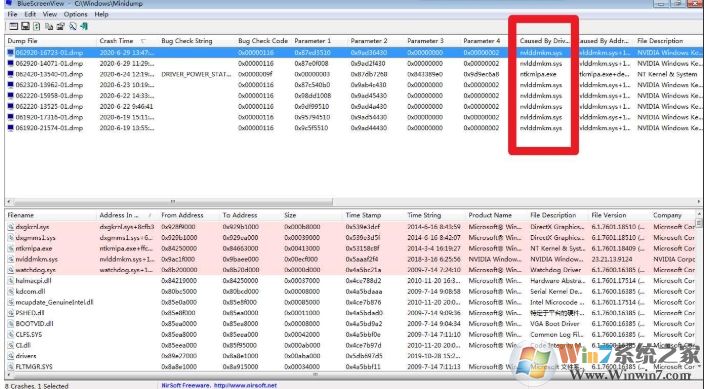Screen dimensions: 707x389
Task: Click the Copy Selected Items toolbar icon
Action: click(49, 27)
